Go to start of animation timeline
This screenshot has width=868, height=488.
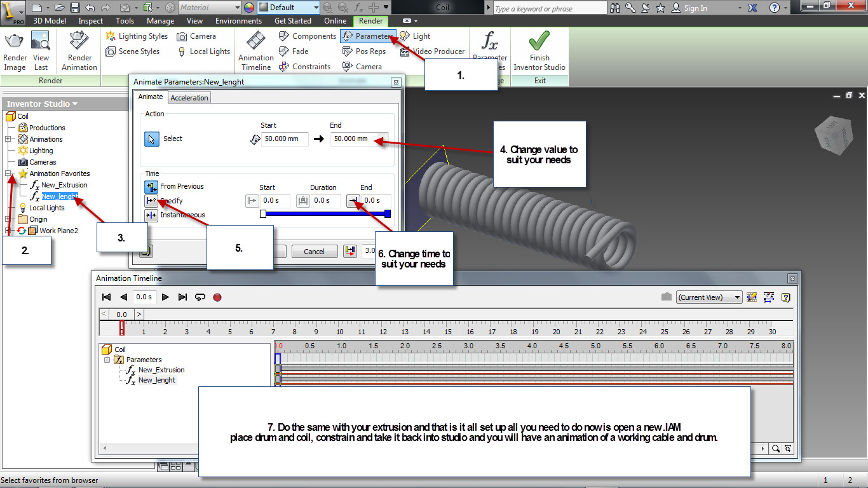click(107, 297)
